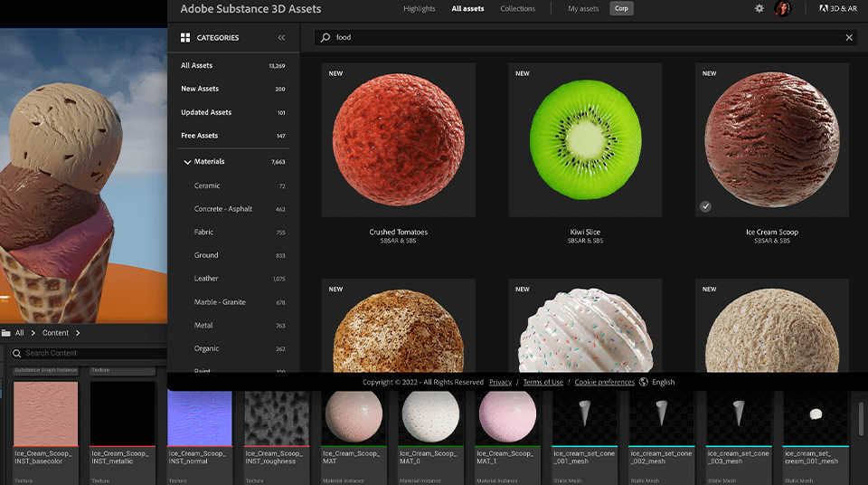
Task: Click All in the content browser breadcrumb
Action: [19, 333]
